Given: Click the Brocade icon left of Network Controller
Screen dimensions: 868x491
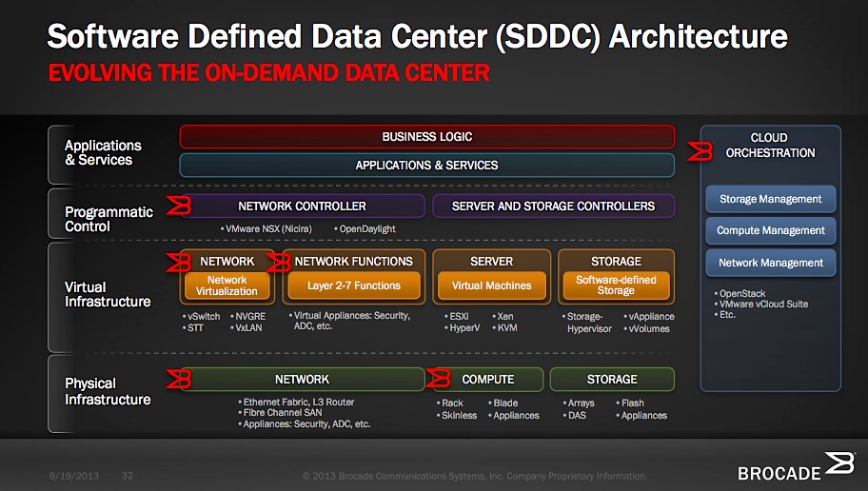Looking at the screenshot, I should 180,206.
